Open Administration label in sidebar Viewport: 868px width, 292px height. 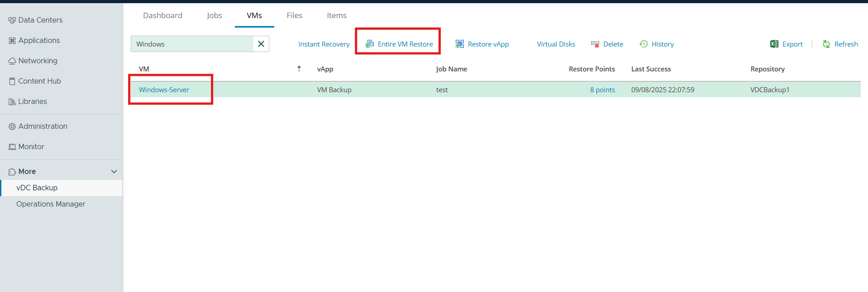[43, 127]
